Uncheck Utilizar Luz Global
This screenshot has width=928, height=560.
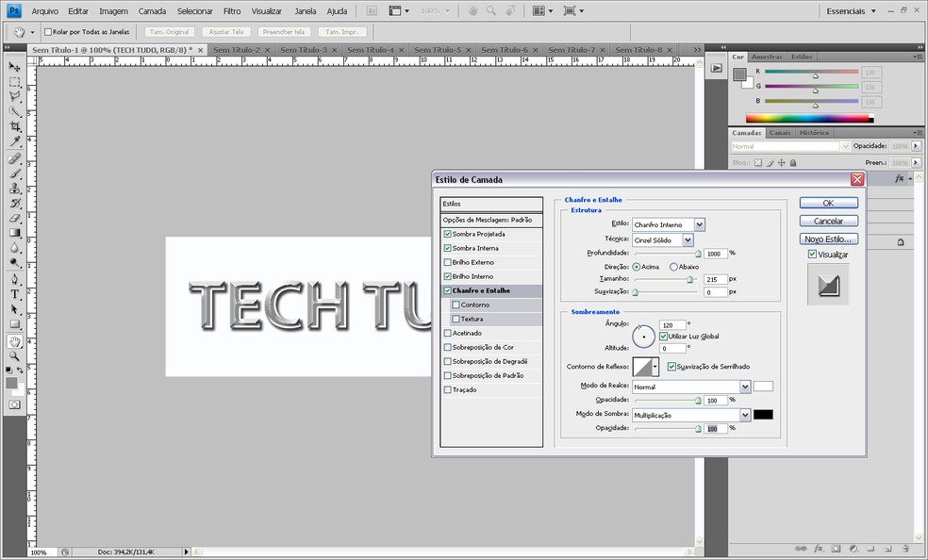pyautogui.click(x=664, y=337)
